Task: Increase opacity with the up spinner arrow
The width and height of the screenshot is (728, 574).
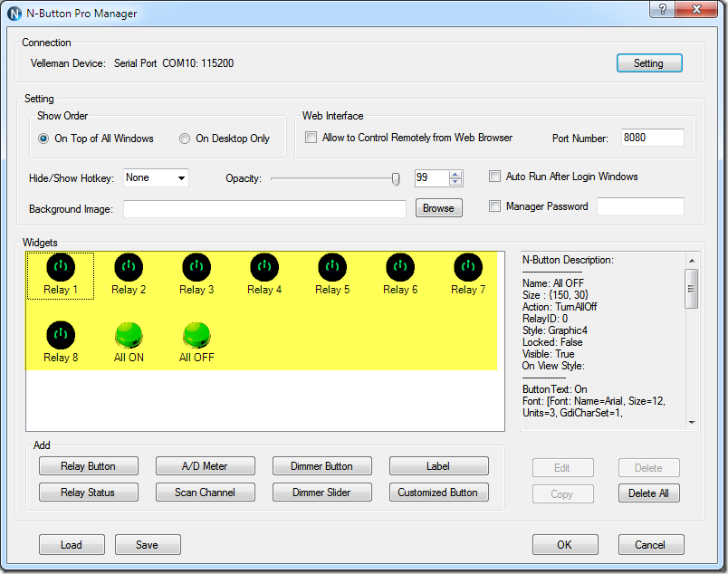Action: pos(455,174)
